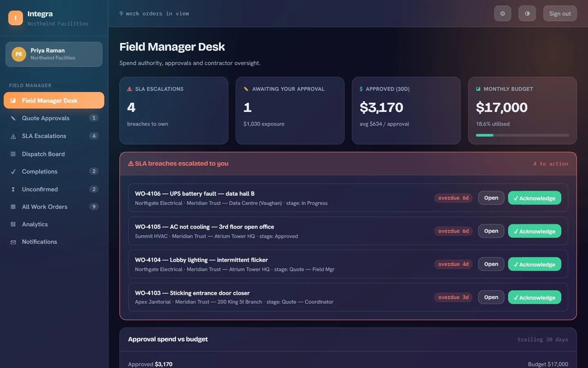Open work order WO-4105
The width and height of the screenshot is (588, 368).
click(x=491, y=231)
